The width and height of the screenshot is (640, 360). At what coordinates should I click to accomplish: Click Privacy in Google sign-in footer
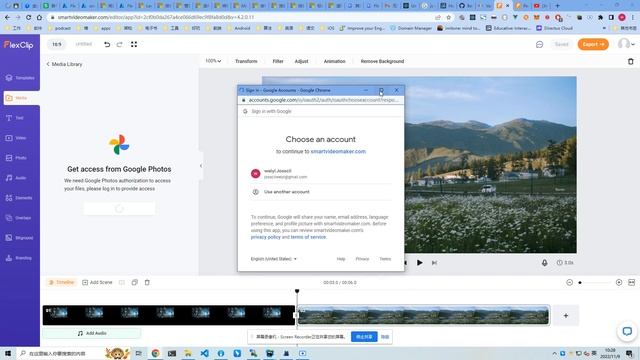[x=362, y=259]
